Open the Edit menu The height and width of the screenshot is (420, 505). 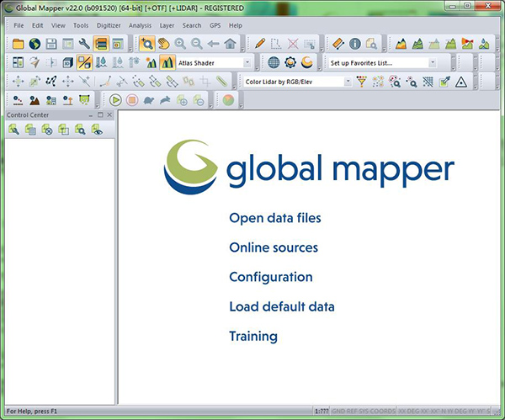tap(37, 25)
